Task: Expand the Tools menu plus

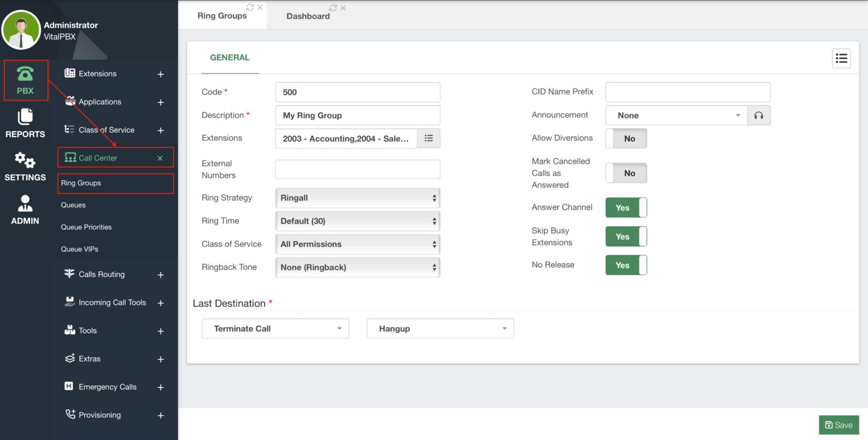Action: (x=160, y=331)
